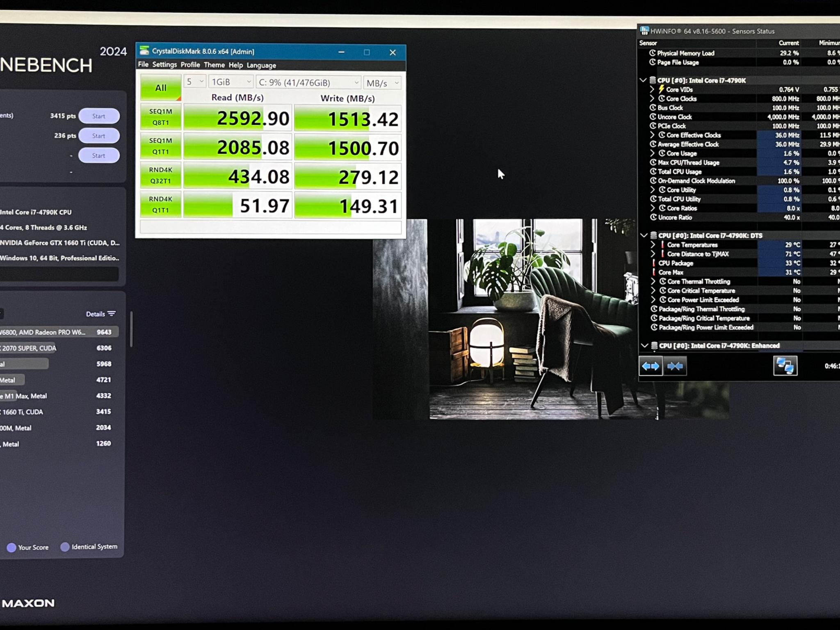Minimize the CrystalDiskMark window
840x630 pixels.
click(x=341, y=52)
